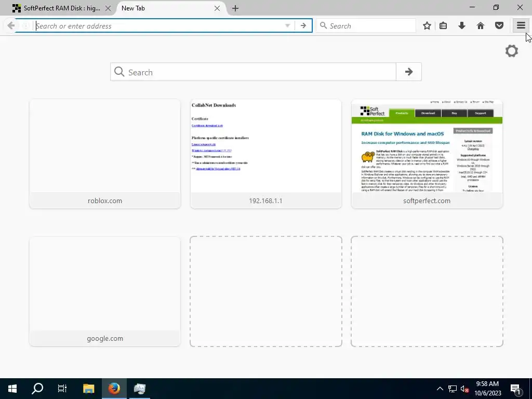The image size is (532, 399).
Task: Click the toolbar Search box
Action: pos(366,25)
